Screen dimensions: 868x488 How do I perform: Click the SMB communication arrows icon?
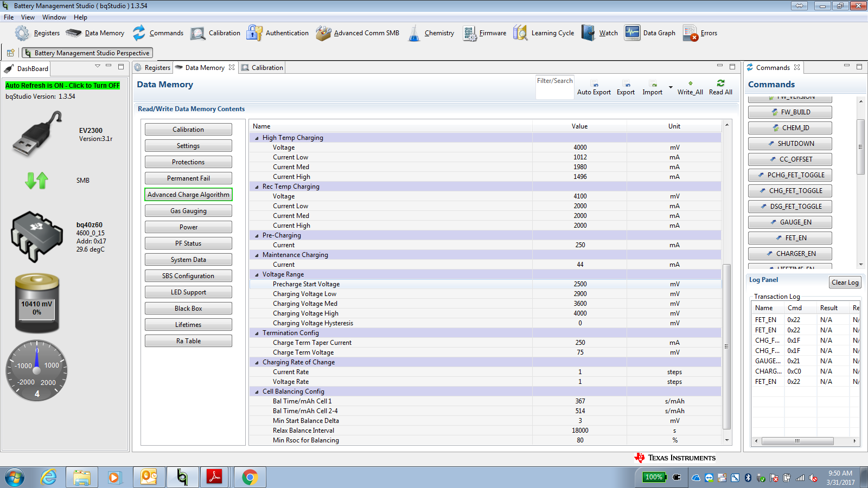[x=37, y=180]
